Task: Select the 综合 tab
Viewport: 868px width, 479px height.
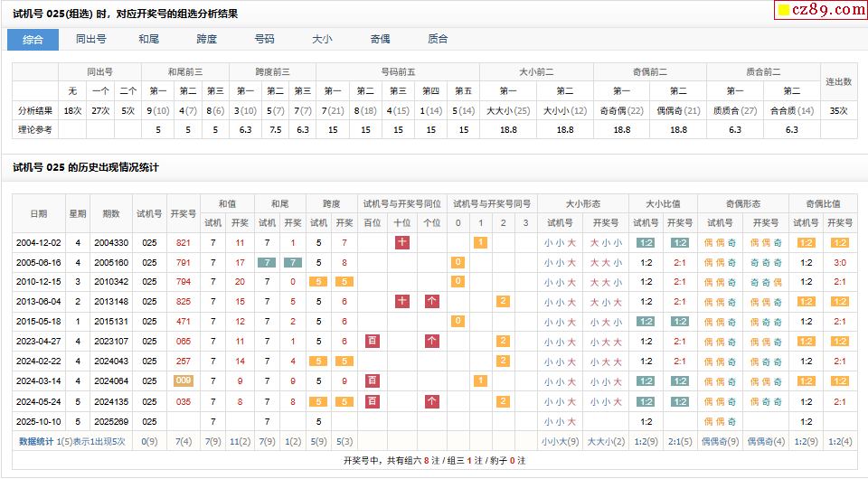Action: (x=33, y=40)
